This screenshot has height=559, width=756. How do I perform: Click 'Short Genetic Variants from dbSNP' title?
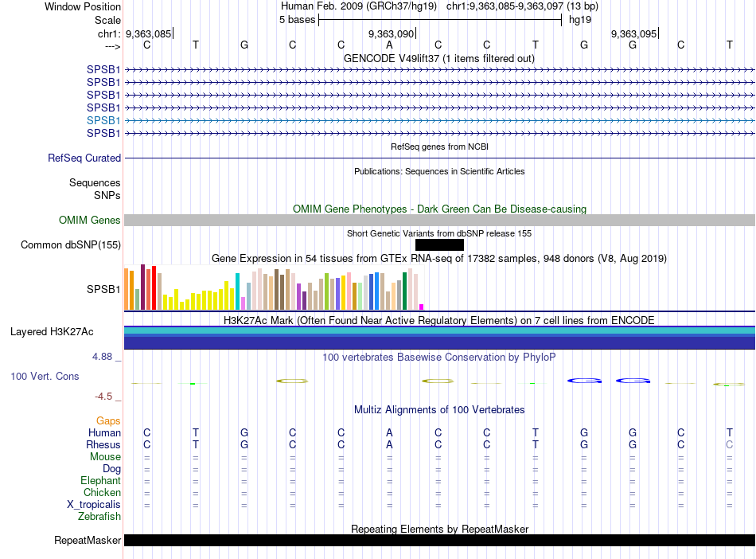point(439,233)
